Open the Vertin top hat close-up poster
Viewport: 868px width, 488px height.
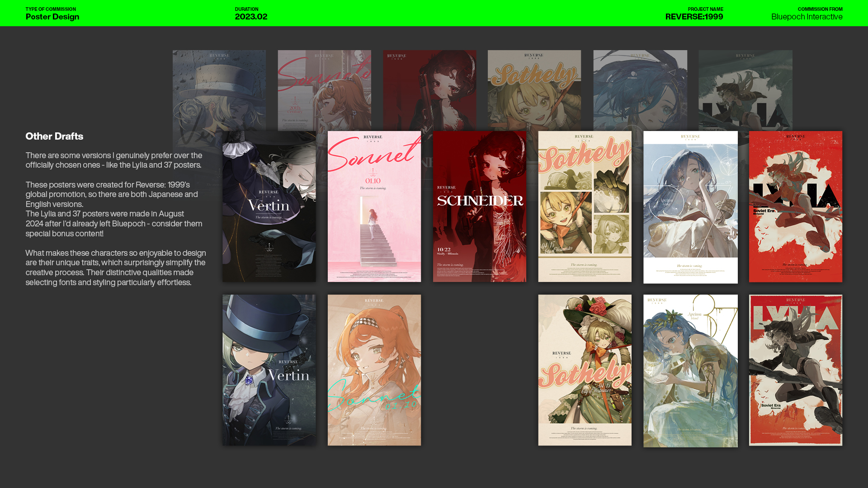[x=269, y=370]
